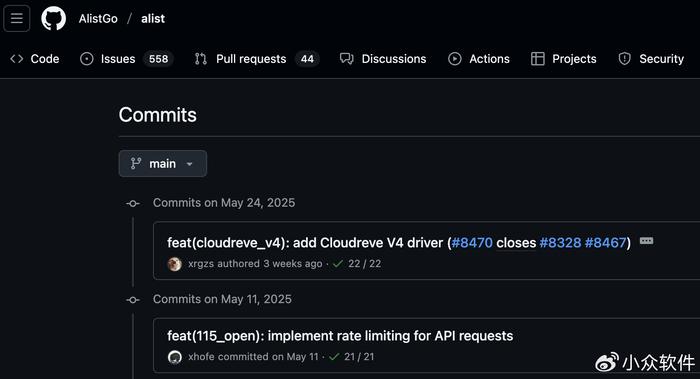
Task: Click the commit marker icon for May 11
Action: point(133,300)
